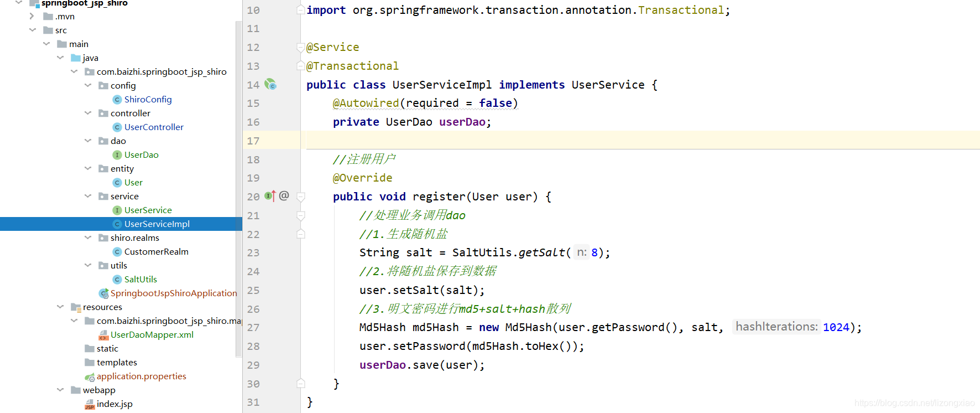
Task: Click the user.setSalt(salt) statement
Action: pos(422,290)
